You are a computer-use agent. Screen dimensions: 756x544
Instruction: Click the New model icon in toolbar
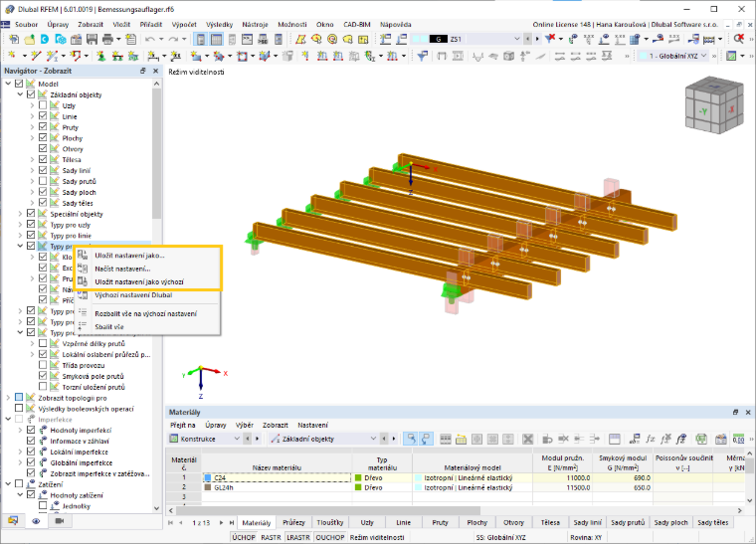click(14, 39)
